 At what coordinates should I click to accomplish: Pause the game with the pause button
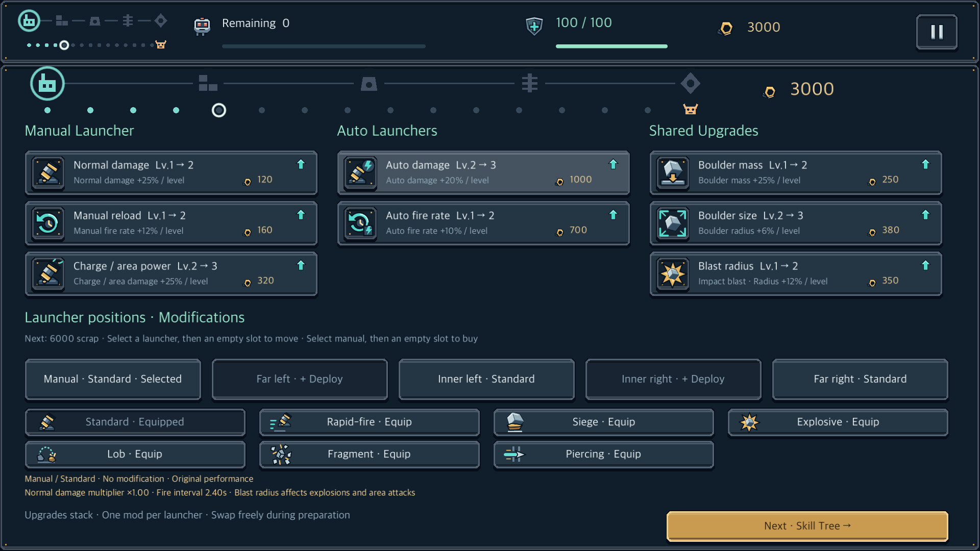(937, 32)
